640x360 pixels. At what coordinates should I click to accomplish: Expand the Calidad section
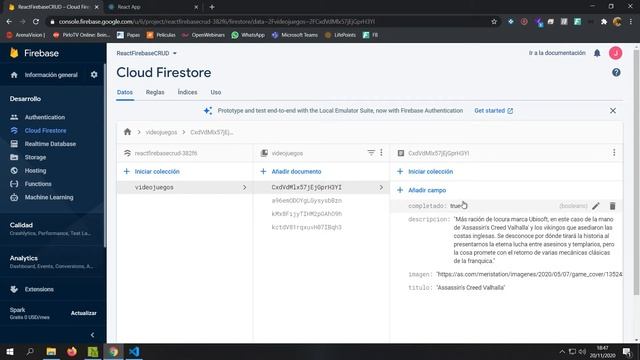click(52, 229)
